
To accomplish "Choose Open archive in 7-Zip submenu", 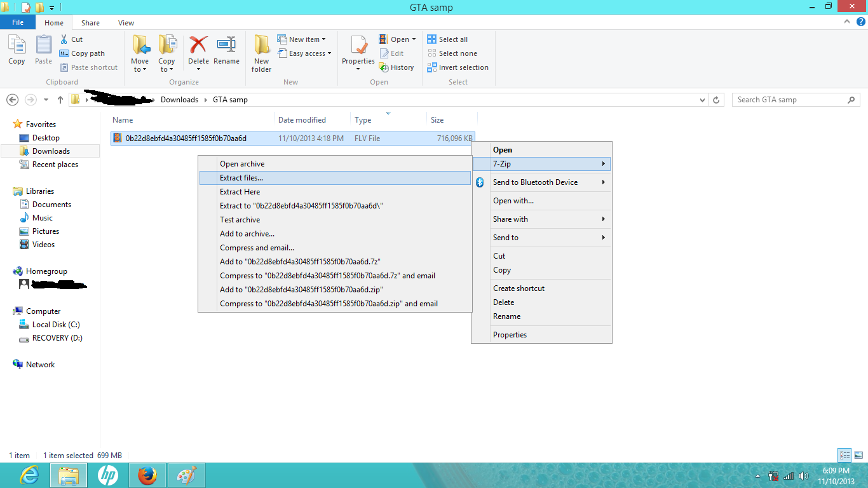I will 335,164.
